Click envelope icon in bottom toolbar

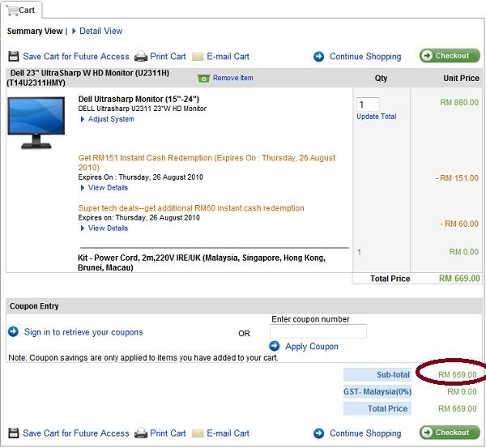198,433
